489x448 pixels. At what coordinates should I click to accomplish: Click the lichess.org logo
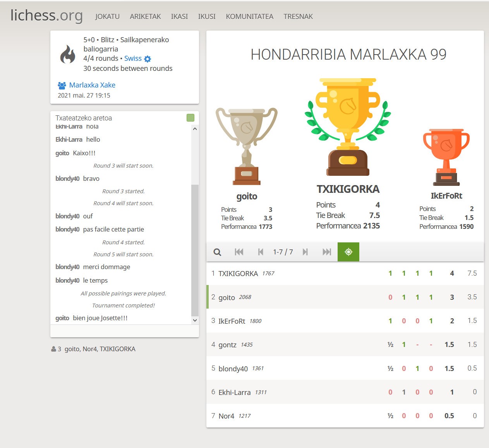[x=46, y=15]
